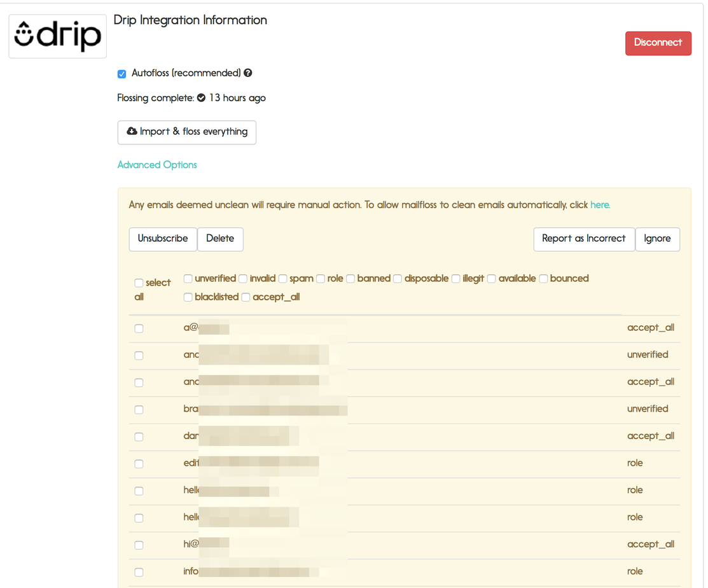
Task: Click the email address starting with hi@
Action: tap(206, 544)
